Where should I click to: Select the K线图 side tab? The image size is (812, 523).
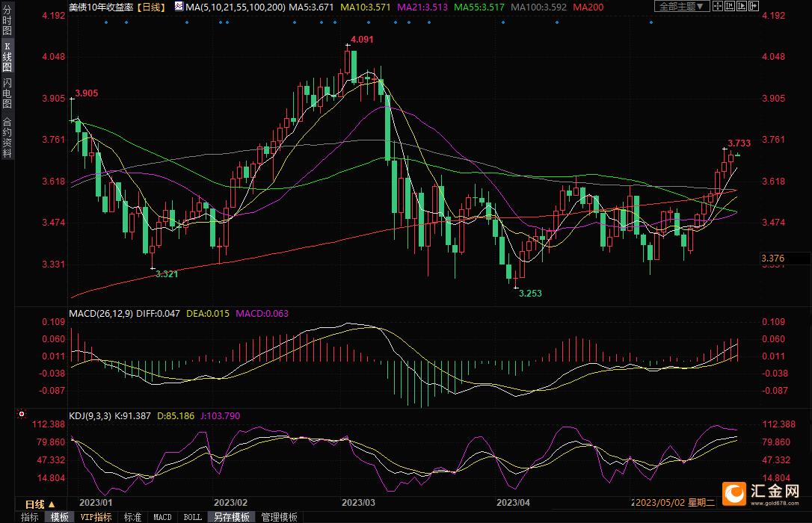[x=7, y=57]
